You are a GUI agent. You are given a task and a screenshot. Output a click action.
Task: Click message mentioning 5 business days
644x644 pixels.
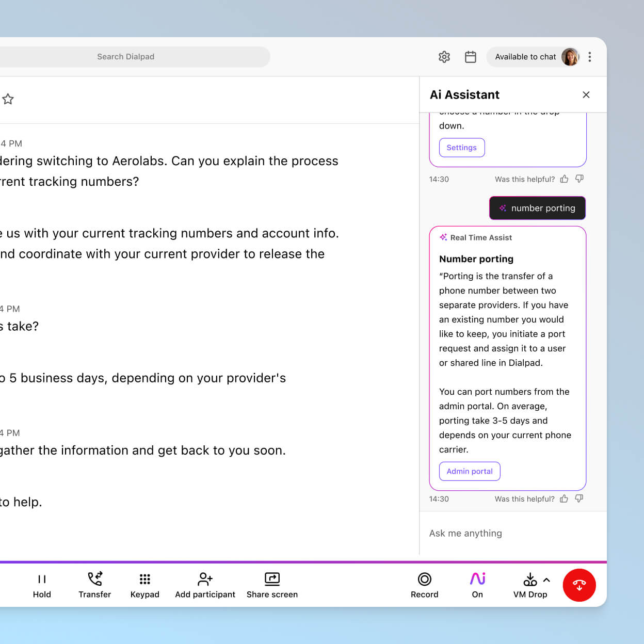[x=143, y=378]
